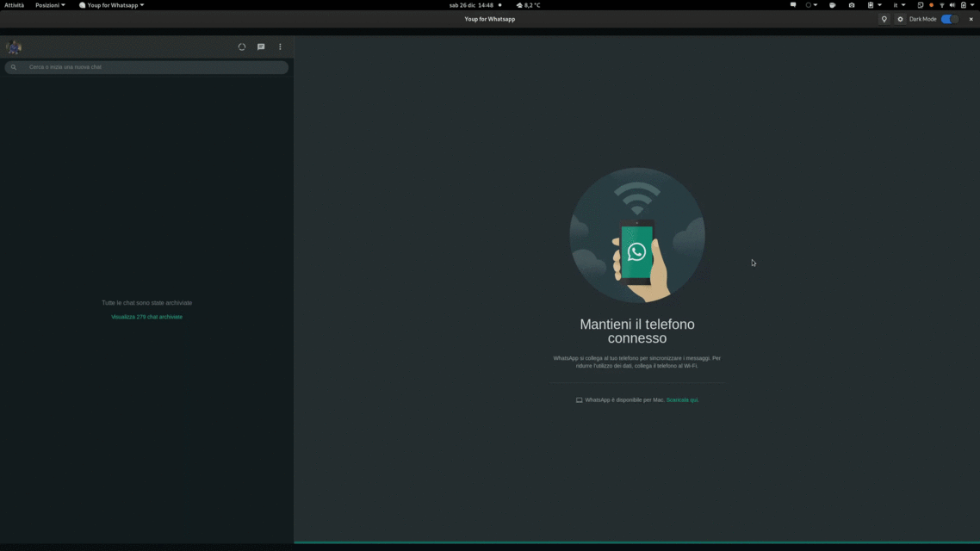Viewport: 980px width, 551px height.
Task: Click the camera screenshot icon in top panel
Action: click(x=851, y=5)
